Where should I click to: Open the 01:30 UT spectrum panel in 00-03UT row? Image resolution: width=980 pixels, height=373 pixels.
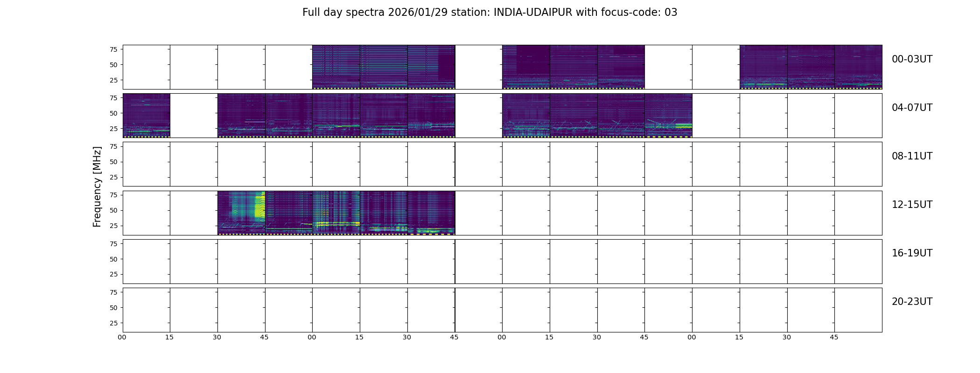[431, 67]
